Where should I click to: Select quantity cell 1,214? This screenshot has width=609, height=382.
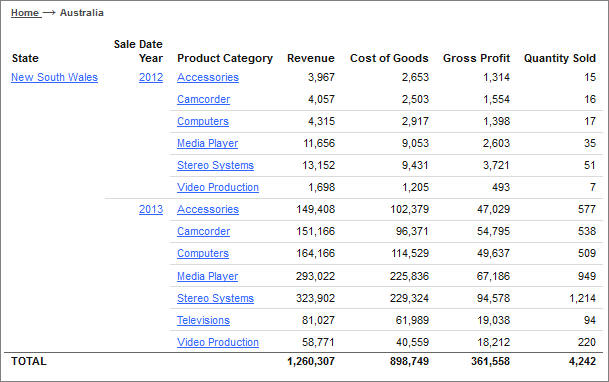point(582,298)
